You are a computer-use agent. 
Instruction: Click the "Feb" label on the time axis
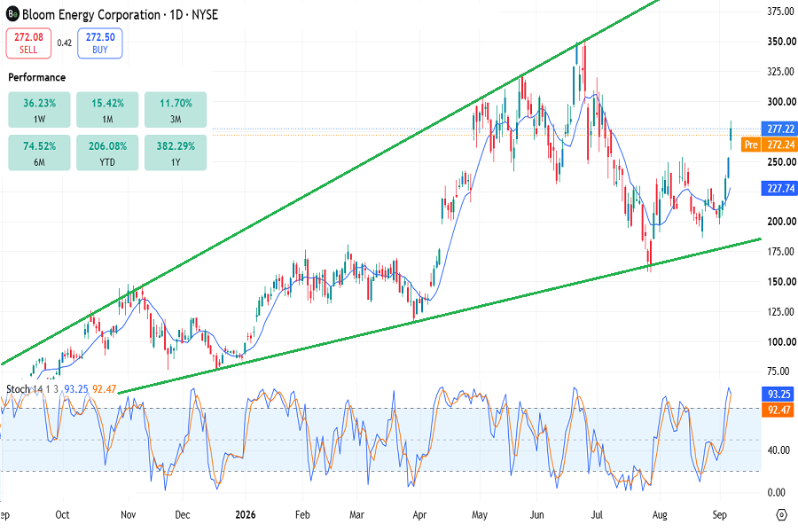pyautogui.click(x=302, y=514)
